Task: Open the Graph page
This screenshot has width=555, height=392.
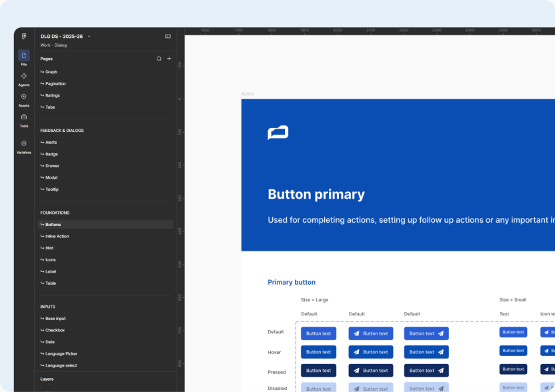Action: [105, 72]
